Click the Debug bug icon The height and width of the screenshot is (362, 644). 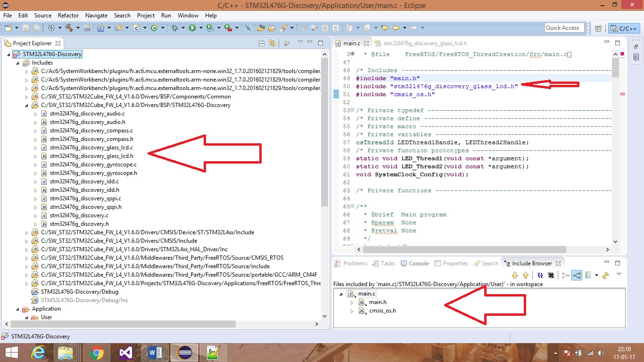tap(175, 28)
